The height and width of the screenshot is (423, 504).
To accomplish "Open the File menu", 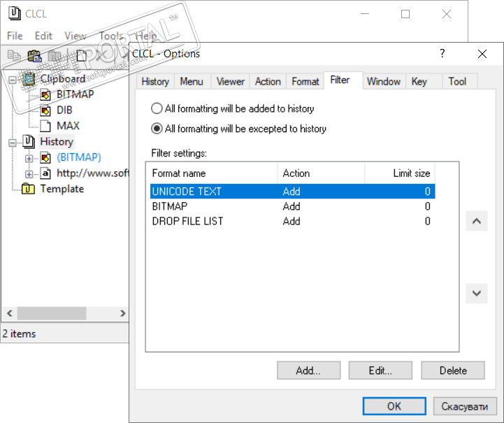I will [15, 36].
